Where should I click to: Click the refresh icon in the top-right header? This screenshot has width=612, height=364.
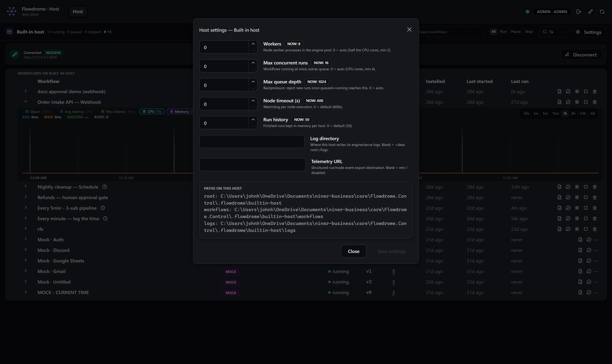pos(602,11)
